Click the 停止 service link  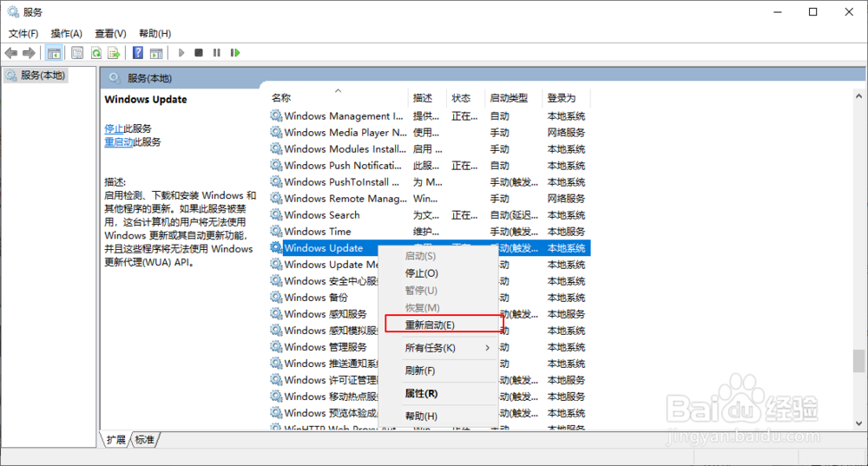[114, 128]
